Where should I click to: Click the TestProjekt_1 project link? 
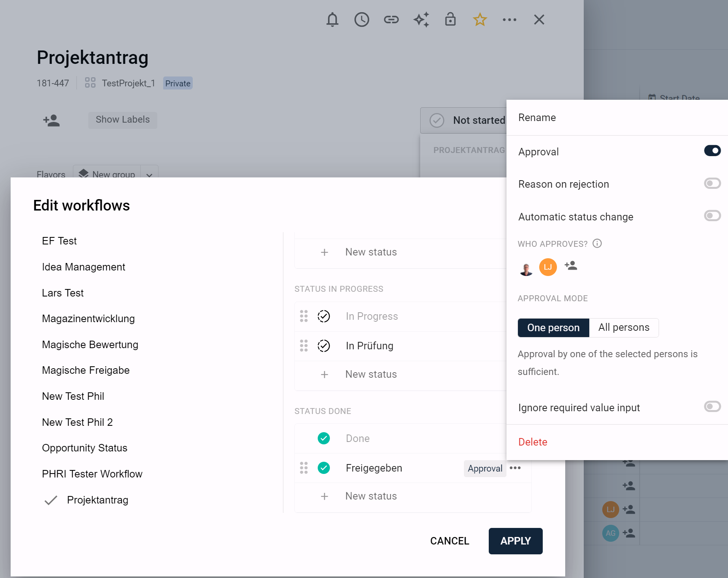tap(128, 83)
